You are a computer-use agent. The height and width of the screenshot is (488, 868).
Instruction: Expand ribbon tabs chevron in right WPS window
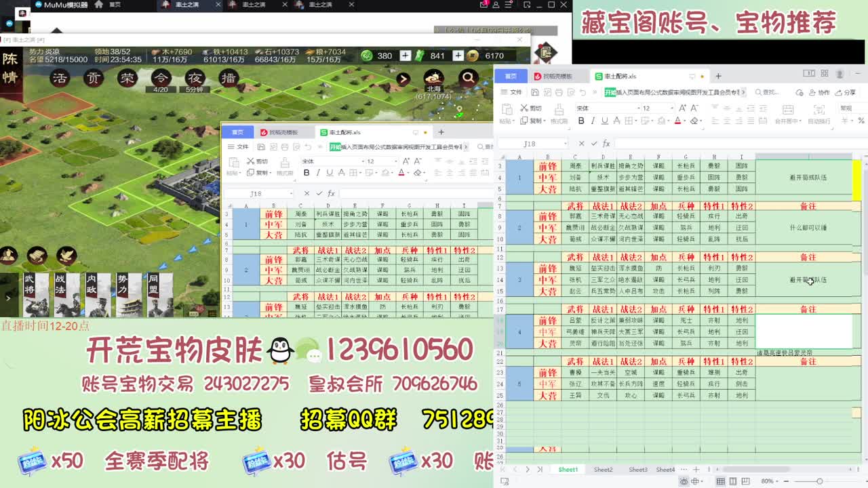pos(744,92)
